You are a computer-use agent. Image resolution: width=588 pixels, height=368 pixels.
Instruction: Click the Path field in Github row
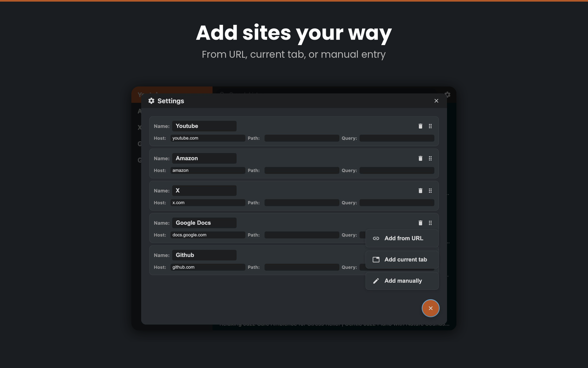click(302, 267)
